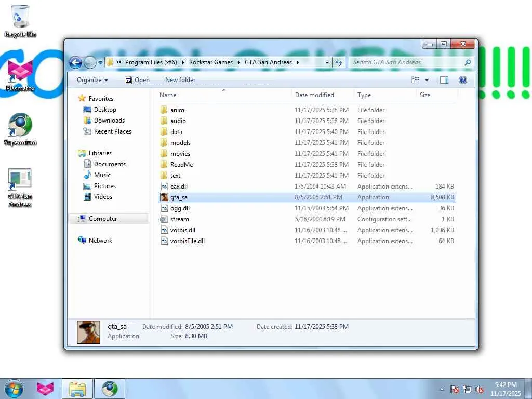This screenshot has height=399, width=532.
Task: Click Libraries in navigation pane
Action: coord(95,153)
